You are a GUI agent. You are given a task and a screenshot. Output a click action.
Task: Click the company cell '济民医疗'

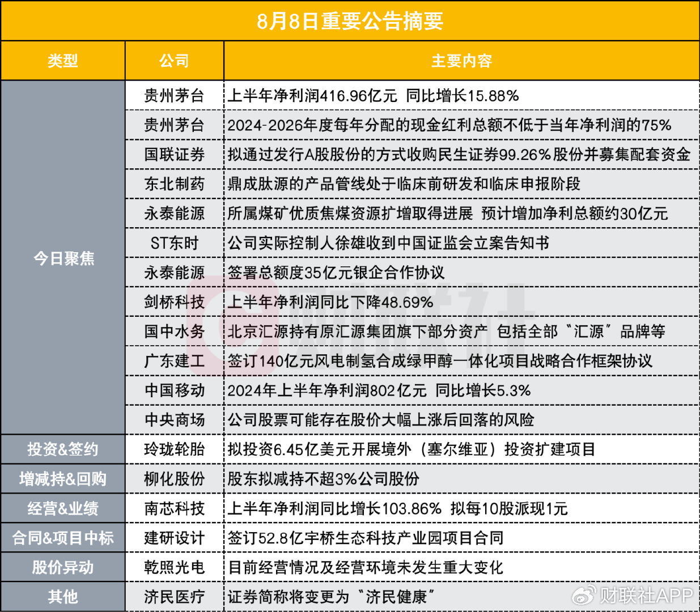(174, 597)
